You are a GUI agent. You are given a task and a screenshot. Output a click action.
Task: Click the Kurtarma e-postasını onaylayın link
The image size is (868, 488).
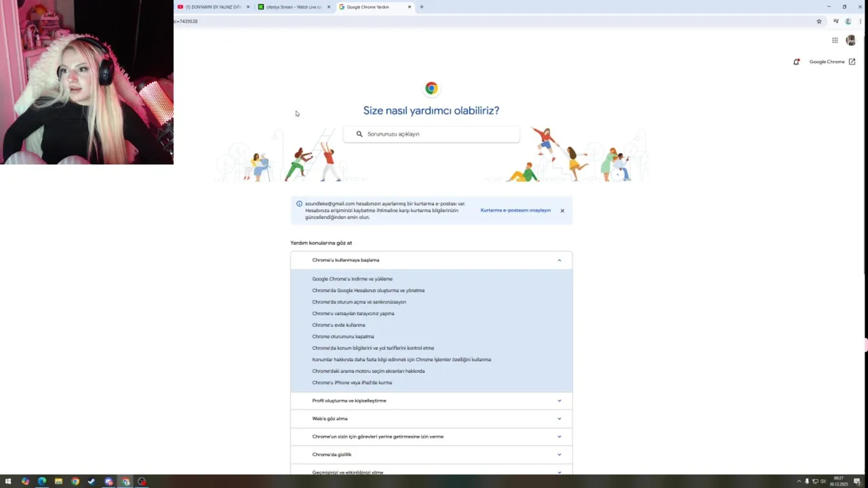tap(515, 211)
